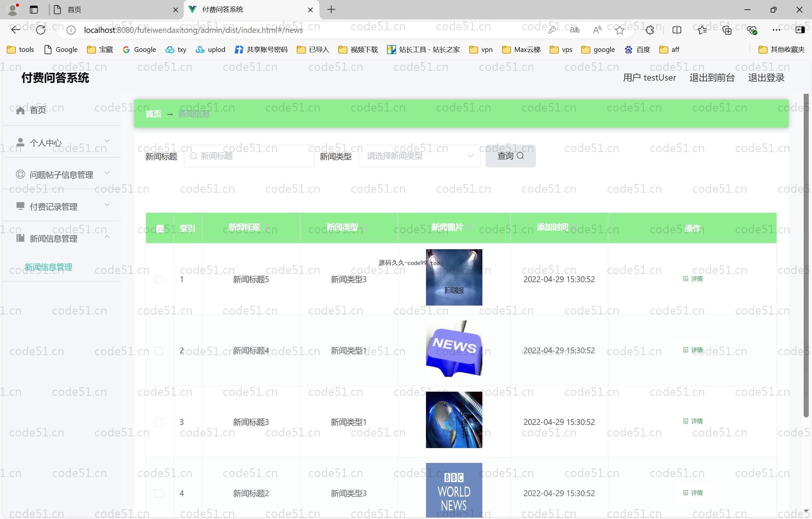
Task: Check the row checkbox for 新闻标题5
Action: 159,279
